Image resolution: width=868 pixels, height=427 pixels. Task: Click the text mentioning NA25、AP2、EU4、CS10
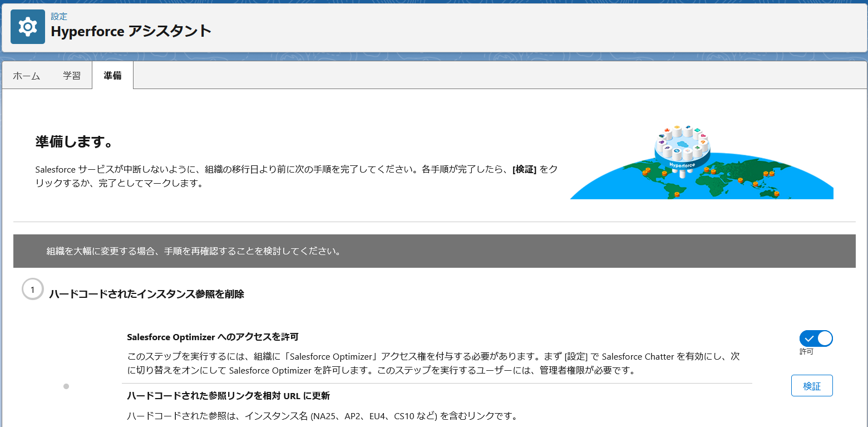[x=323, y=416]
